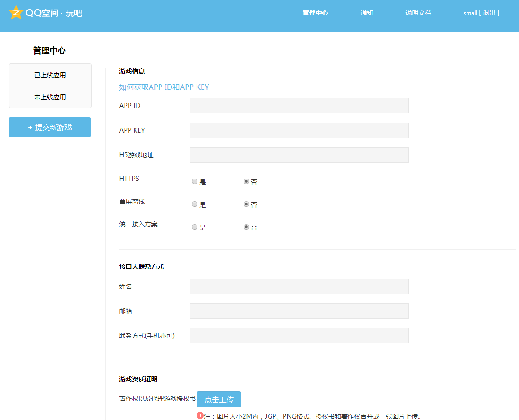Viewport: 519px width, 420px height.
Task: Open the 说明文档 documentation menu
Action: click(418, 13)
